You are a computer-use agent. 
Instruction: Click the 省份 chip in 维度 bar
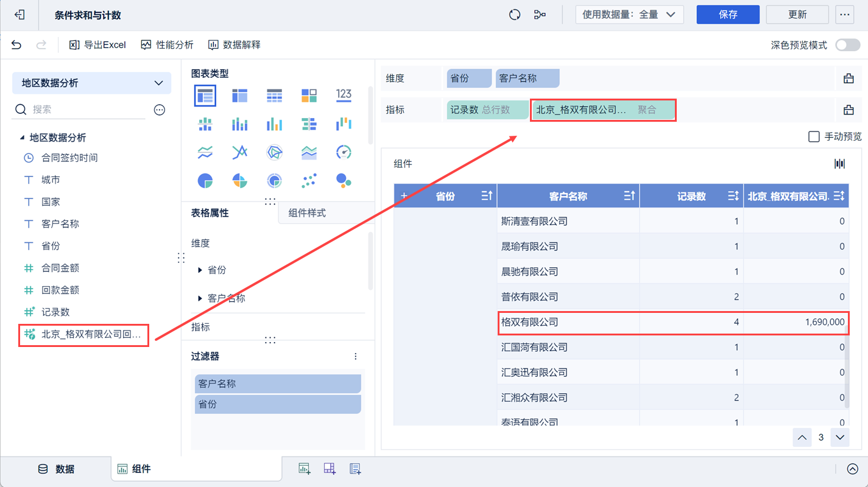click(469, 79)
